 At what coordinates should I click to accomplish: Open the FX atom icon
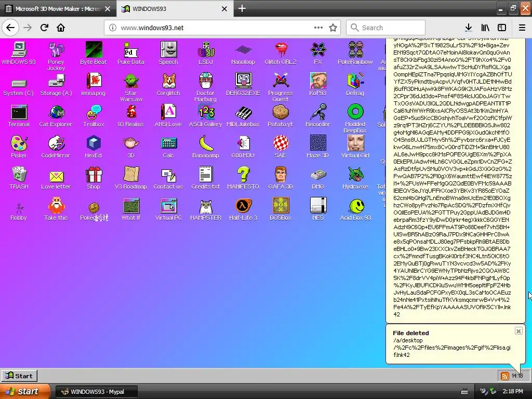coord(318,50)
